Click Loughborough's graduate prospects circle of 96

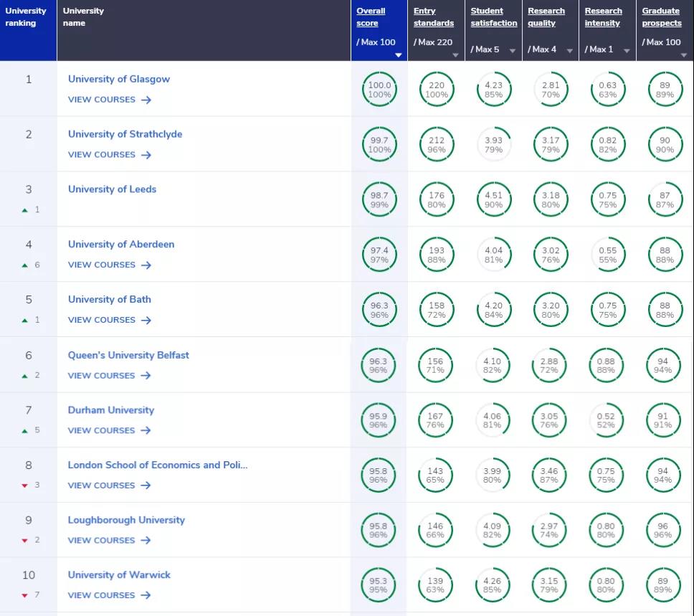(663, 530)
